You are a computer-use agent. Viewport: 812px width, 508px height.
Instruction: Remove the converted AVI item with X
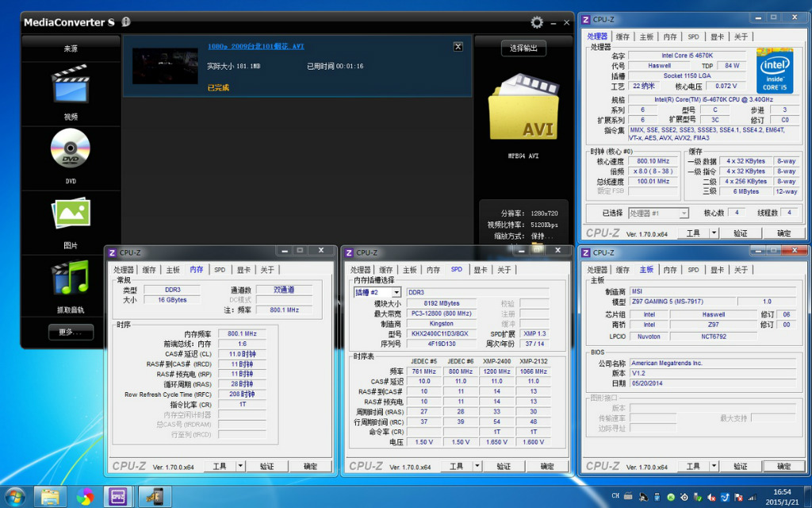pos(458,47)
